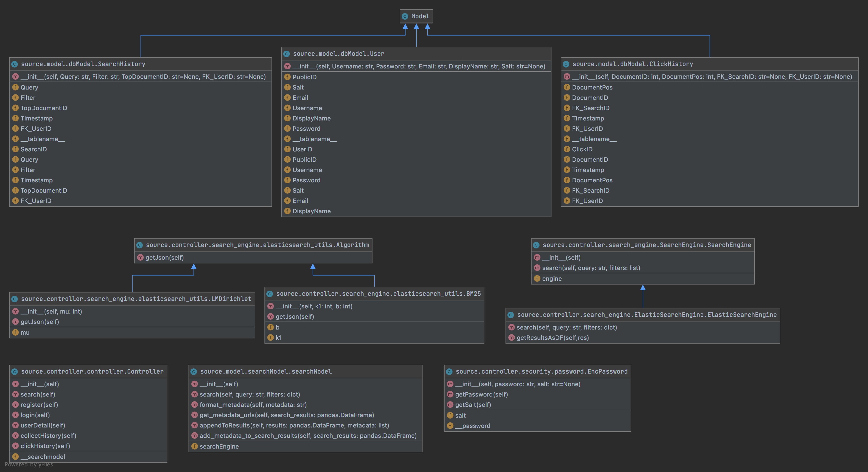This screenshot has height=472, width=868.
Task: Select the source.model.dbModel.ClickHistory header
Action: (709, 64)
